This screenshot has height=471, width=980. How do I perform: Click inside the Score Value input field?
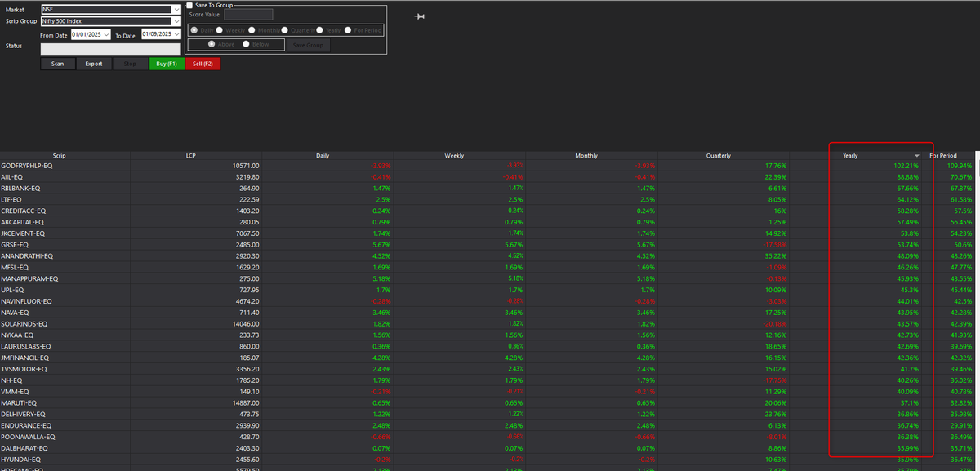(x=249, y=15)
